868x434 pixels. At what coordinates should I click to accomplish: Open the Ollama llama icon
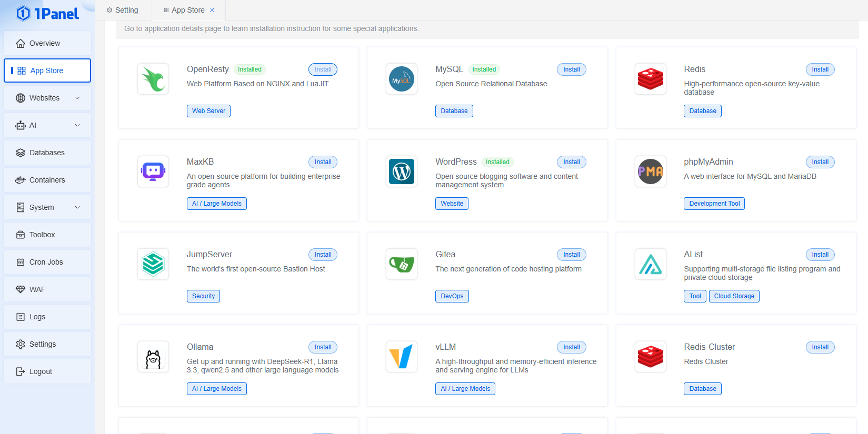pyautogui.click(x=153, y=357)
